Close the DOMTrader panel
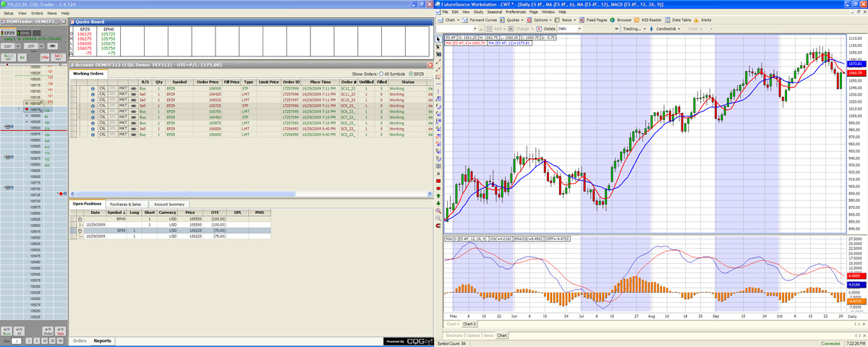Image resolution: width=868 pixels, height=347 pixels. (x=64, y=23)
